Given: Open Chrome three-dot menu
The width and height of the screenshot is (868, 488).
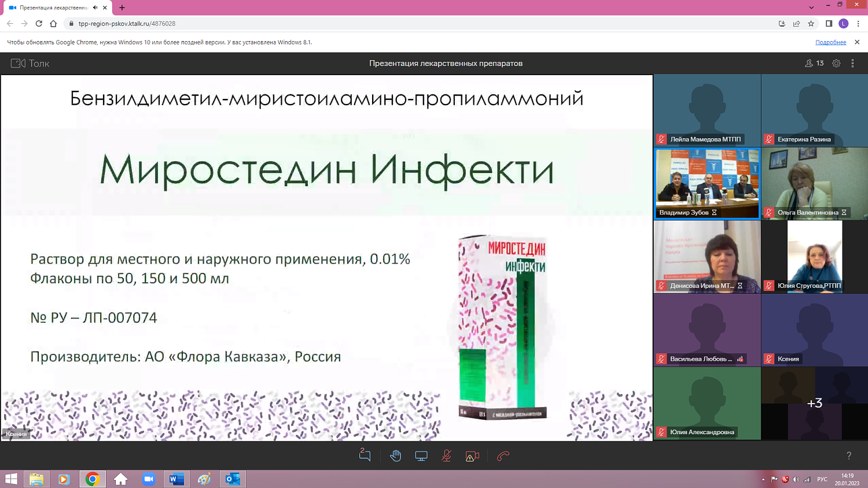Looking at the screenshot, I should pyautogui.click(x=858, y=24).
